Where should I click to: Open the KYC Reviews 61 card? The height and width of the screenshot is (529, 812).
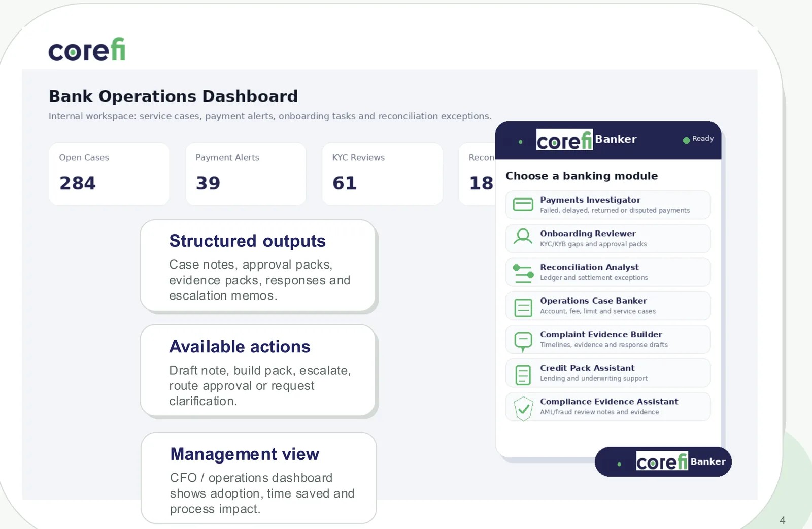[x=382, y=174]
